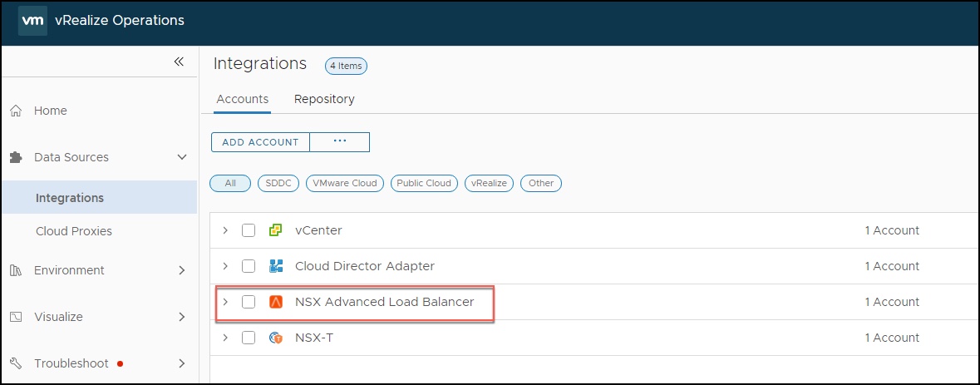Click NSX-T 1 Account text
Screen dimensions: 980x385
pyautogui.click(x=892, y=338)
